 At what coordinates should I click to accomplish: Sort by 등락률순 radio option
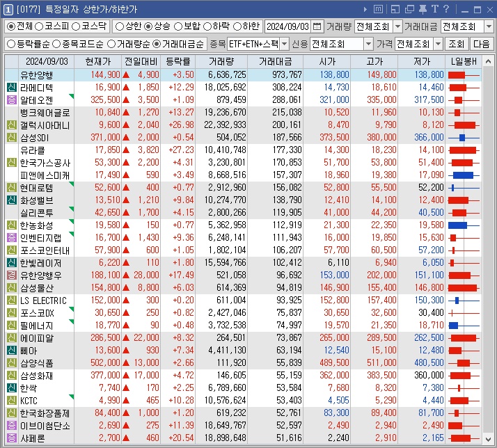[10, 44]
